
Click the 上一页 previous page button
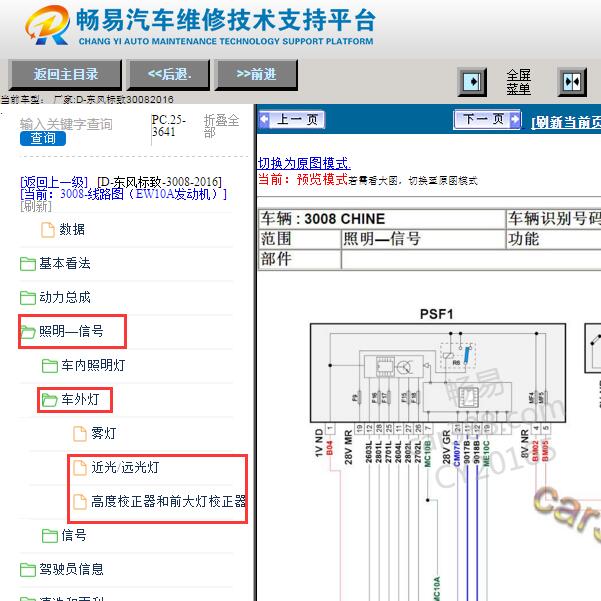[292, 119]
